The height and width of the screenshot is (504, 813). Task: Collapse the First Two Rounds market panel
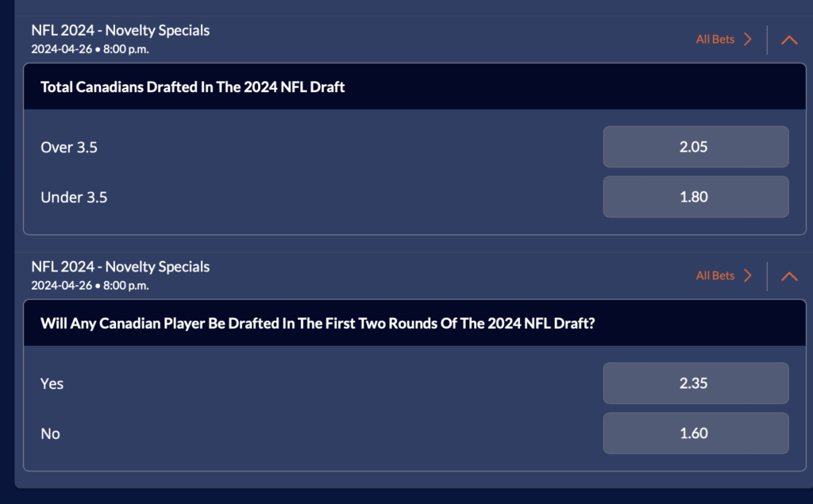[x=789, y=276]
